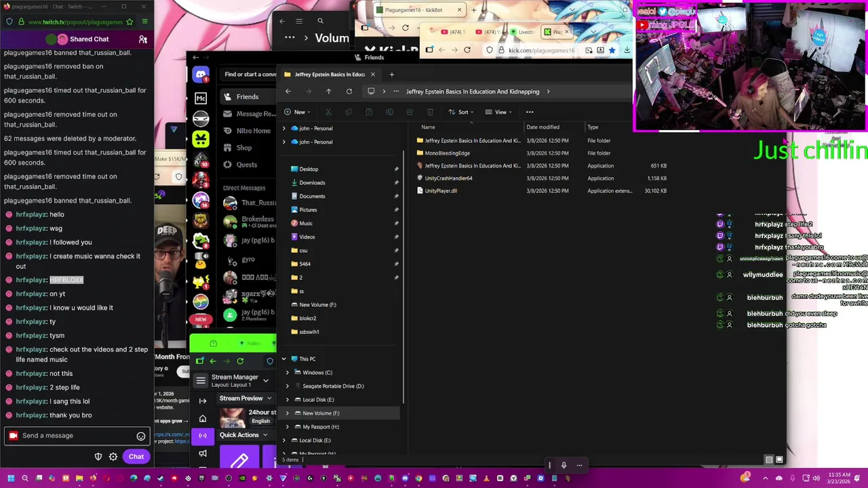Open emoji picker in Twitch chat box
The height and width of the screenshot is (488, 868).
141,436
